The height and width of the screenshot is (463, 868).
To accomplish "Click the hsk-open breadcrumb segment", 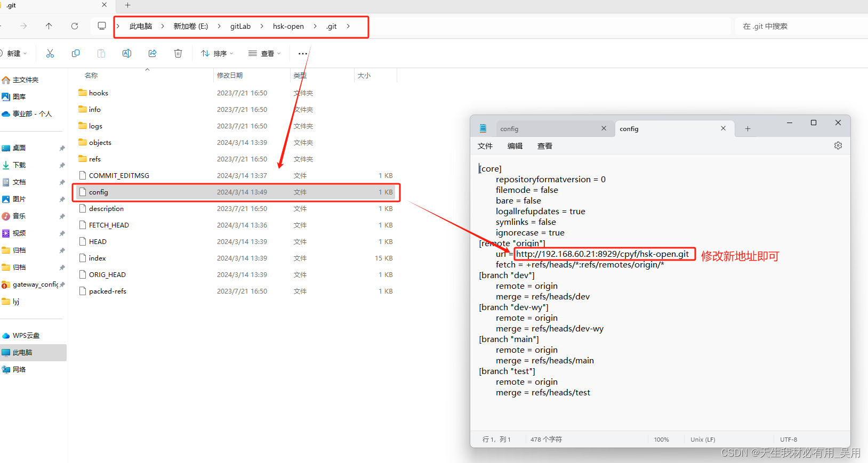I will coord(288,26).
